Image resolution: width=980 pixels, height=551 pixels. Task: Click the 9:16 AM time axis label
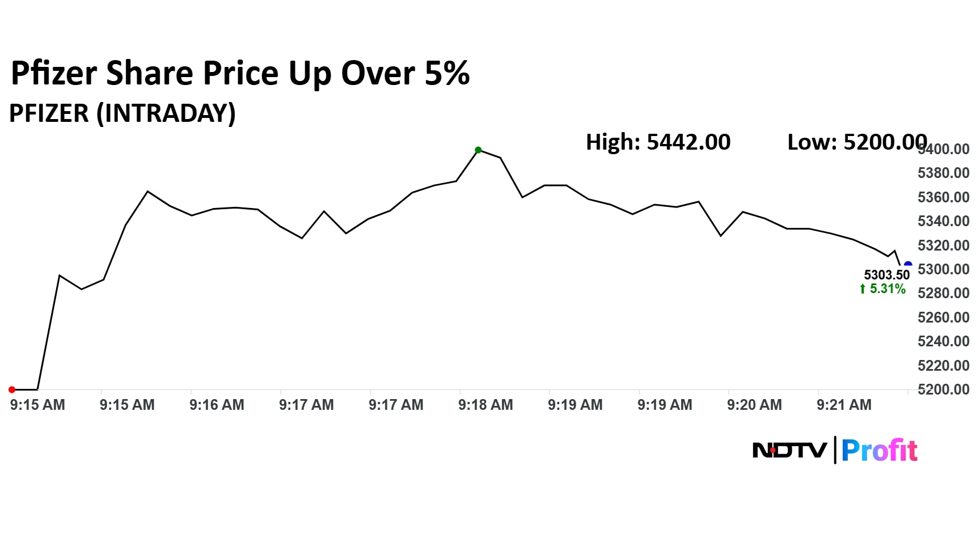tap(217, 405)
